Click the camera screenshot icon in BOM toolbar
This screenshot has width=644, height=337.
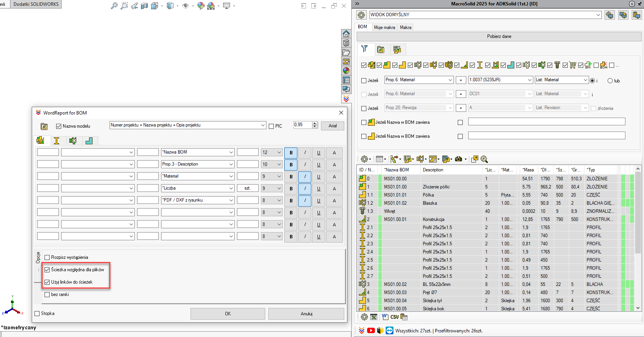click(459, 159)
